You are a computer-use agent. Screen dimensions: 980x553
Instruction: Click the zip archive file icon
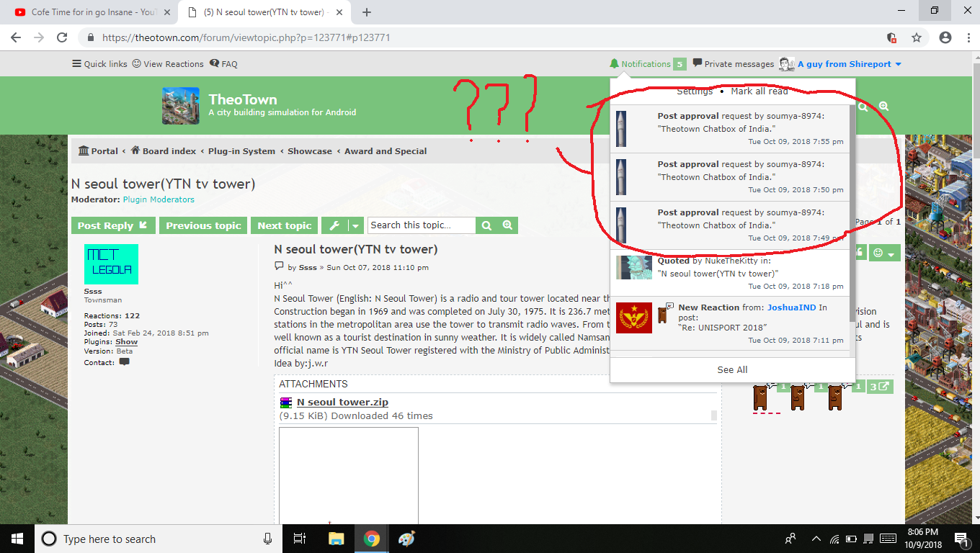pos(286,403)
